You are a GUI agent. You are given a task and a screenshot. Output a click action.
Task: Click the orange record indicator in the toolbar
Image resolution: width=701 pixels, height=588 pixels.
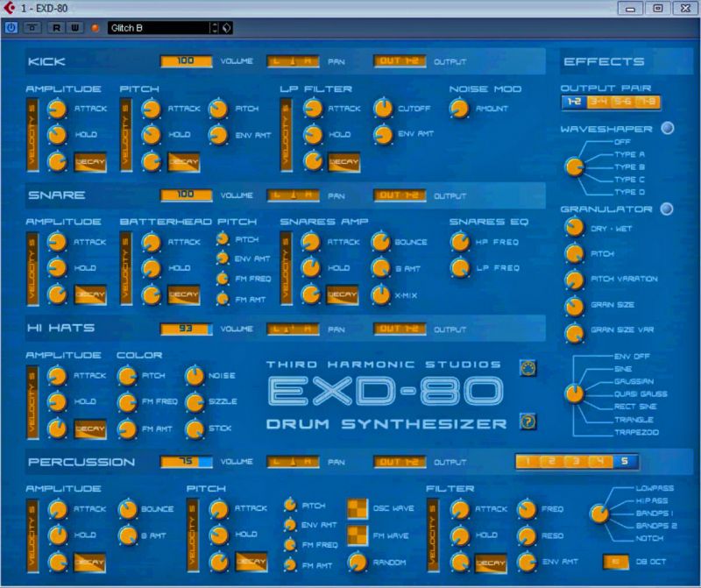click(x=95, y=28)
